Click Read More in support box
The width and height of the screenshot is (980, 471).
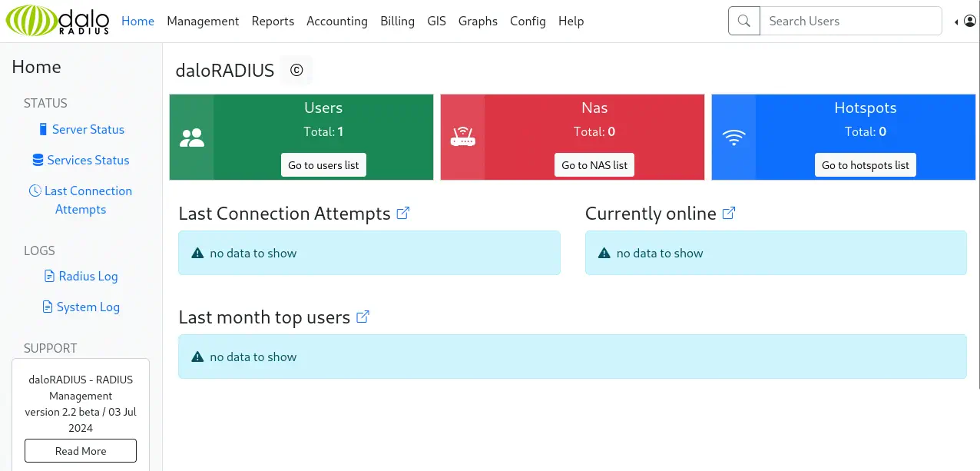pyautogui.click(x=81, y=451)
